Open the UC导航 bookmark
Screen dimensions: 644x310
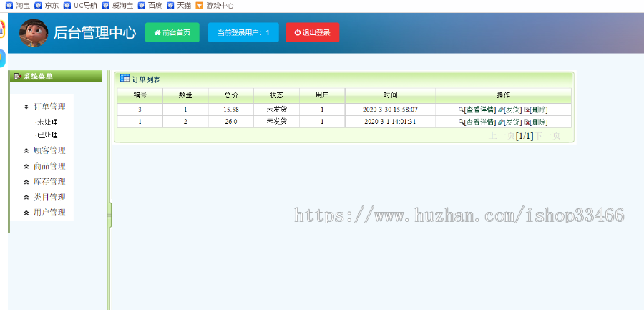[x=80, y=6]
